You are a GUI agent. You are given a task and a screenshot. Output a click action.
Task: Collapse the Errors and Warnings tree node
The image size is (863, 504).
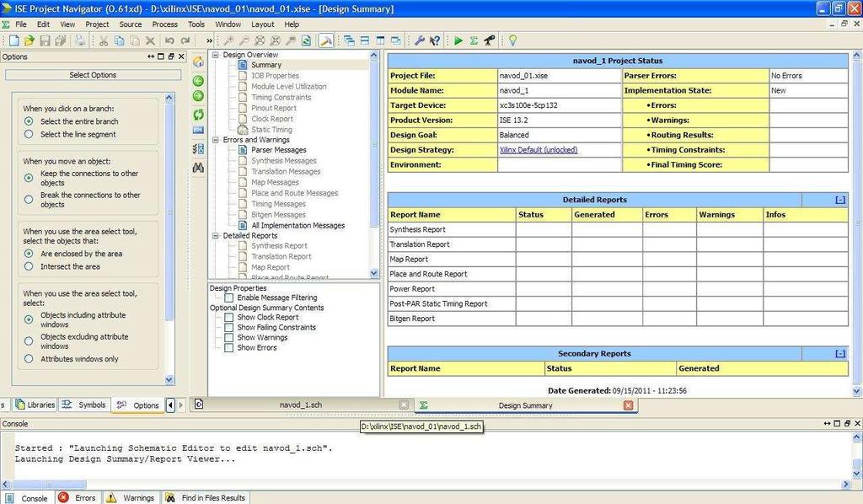(x=216, y=140)
